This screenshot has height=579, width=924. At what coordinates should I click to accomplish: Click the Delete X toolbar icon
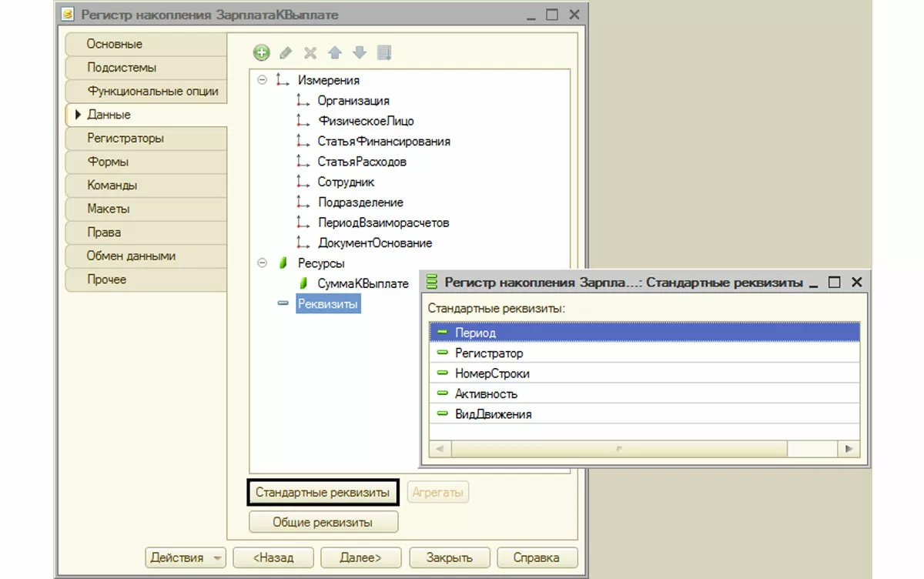click(x=310, y=53)
